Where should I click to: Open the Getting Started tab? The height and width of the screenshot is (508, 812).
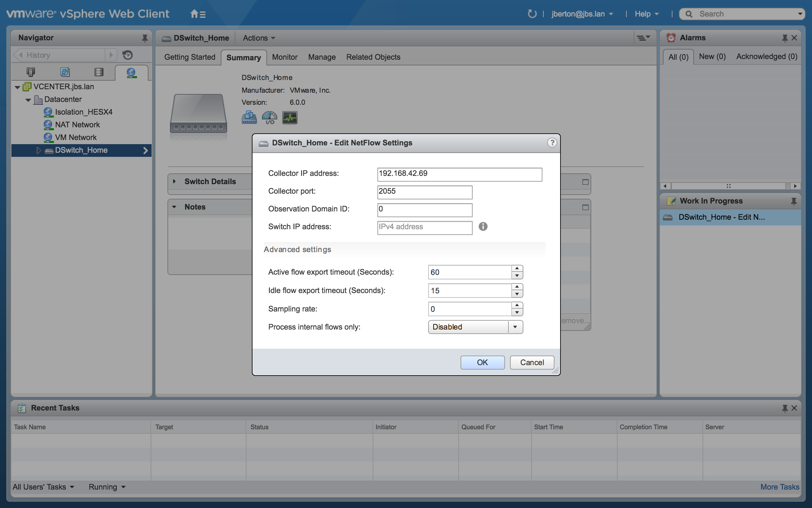click(x=190, y=57)
